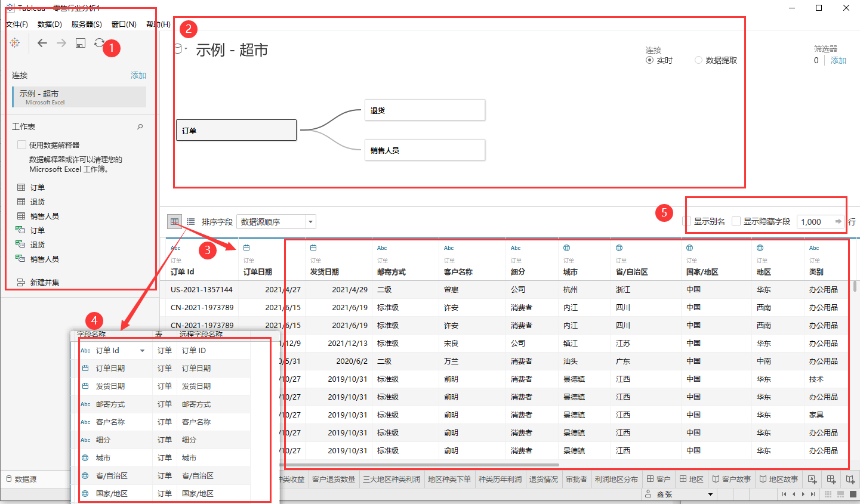Switch to the data grid preview icon
860x504 pixels.
(174, 221)
